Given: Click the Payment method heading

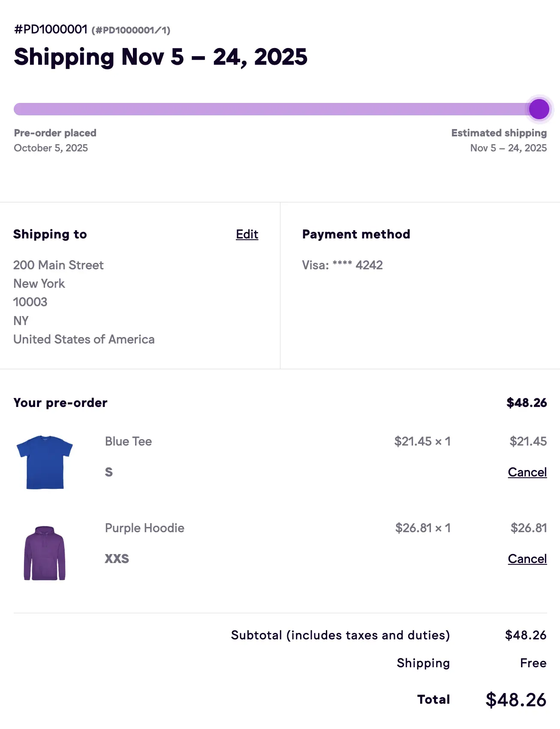Looking at the screenshot, I should pyautogui.click(x=356, y=234).
